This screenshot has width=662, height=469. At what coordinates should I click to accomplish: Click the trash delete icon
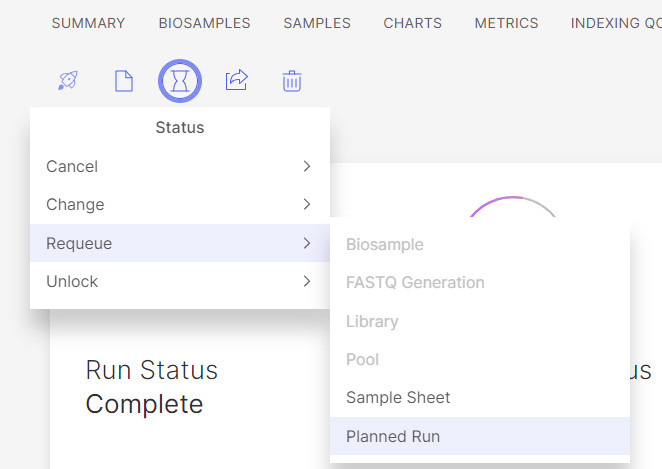(292, 81)
